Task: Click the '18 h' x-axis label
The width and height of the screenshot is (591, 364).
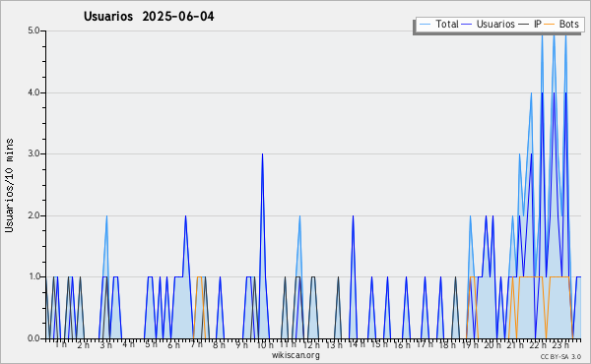Action: 447,344
